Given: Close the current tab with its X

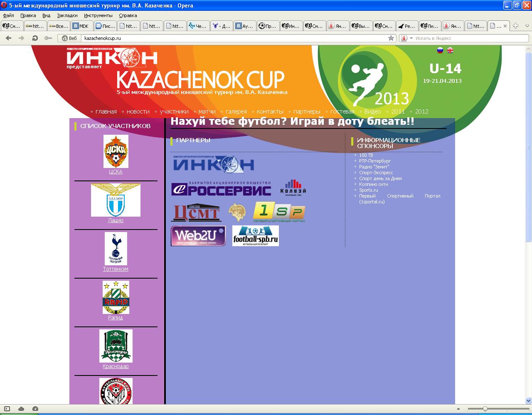Looking at the screenshot, I should [x=505, y=26].
